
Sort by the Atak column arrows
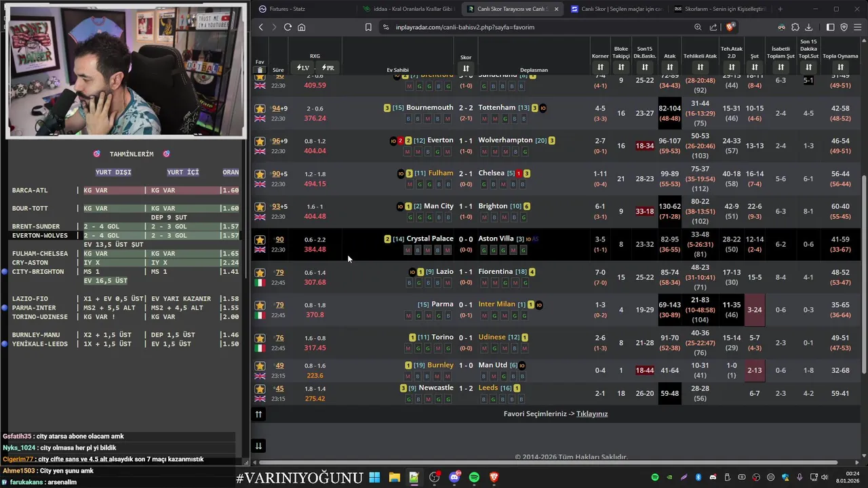(x=670, y=67)
